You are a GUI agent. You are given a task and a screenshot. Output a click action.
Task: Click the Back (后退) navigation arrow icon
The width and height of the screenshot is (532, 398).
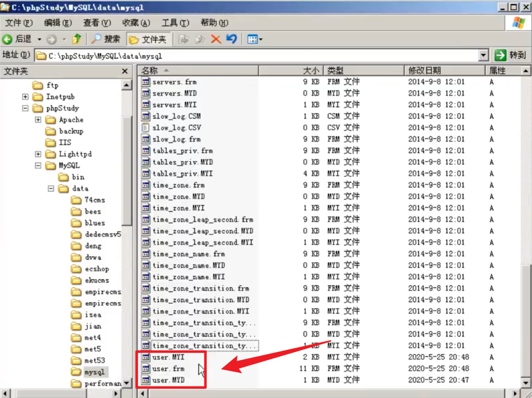[x=8, y=39]
